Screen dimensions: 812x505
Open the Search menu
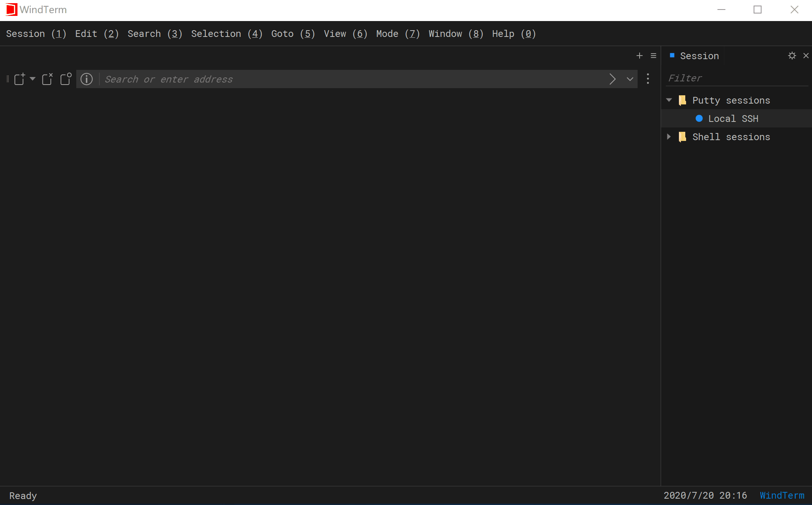coord(155,34)
